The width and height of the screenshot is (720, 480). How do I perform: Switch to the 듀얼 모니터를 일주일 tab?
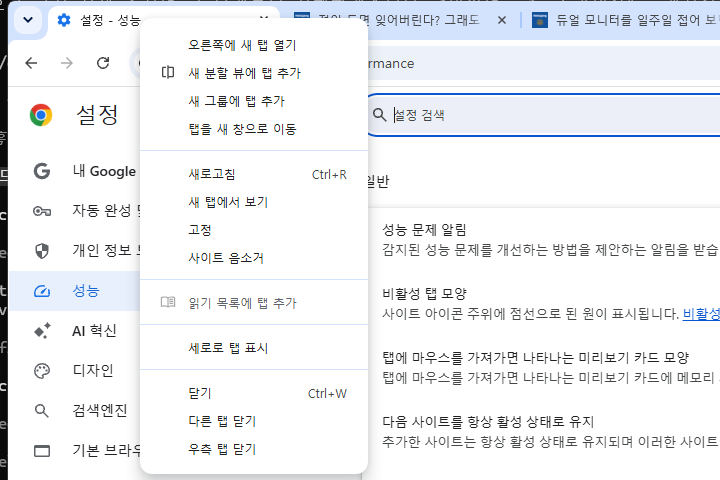pos(624,20)
